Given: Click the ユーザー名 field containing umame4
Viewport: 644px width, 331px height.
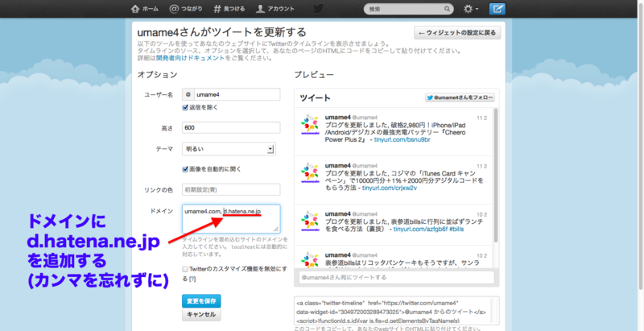Looking at the screenshot, I should (x=237, y=94).
